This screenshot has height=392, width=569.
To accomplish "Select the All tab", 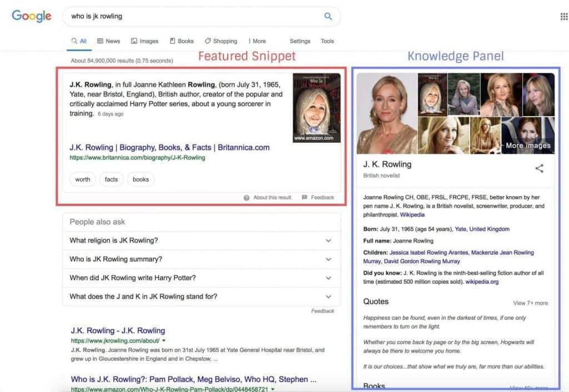I will point(79,41).
